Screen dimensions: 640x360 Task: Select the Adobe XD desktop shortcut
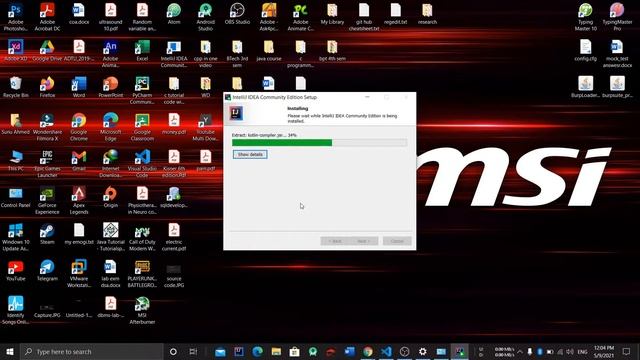(x=16, y=50)
